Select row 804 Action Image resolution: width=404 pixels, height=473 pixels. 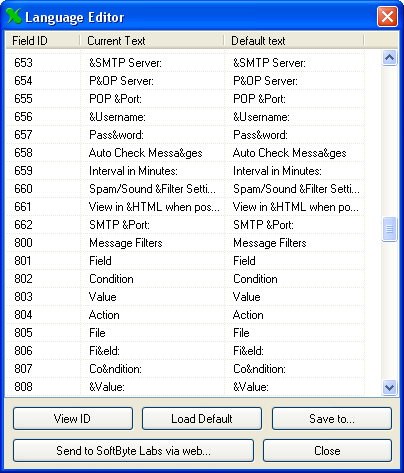185,315
